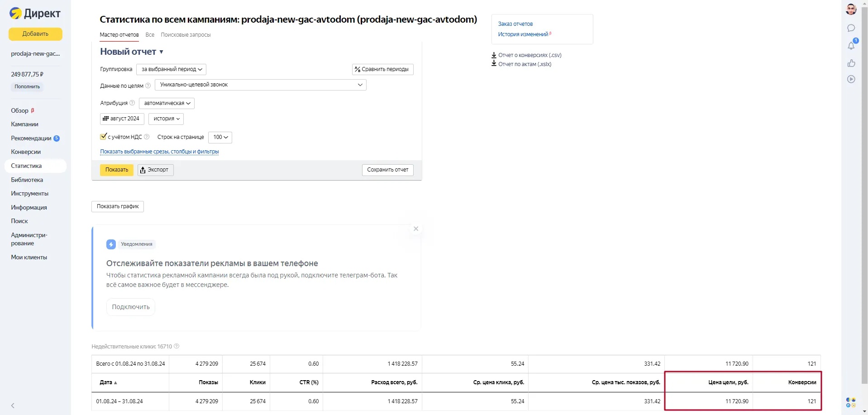The image size is (868, 415).
Task: Toggle the 'с учётом НДС' checkbox
Action: pyautogui.click(x=103, y=137)
